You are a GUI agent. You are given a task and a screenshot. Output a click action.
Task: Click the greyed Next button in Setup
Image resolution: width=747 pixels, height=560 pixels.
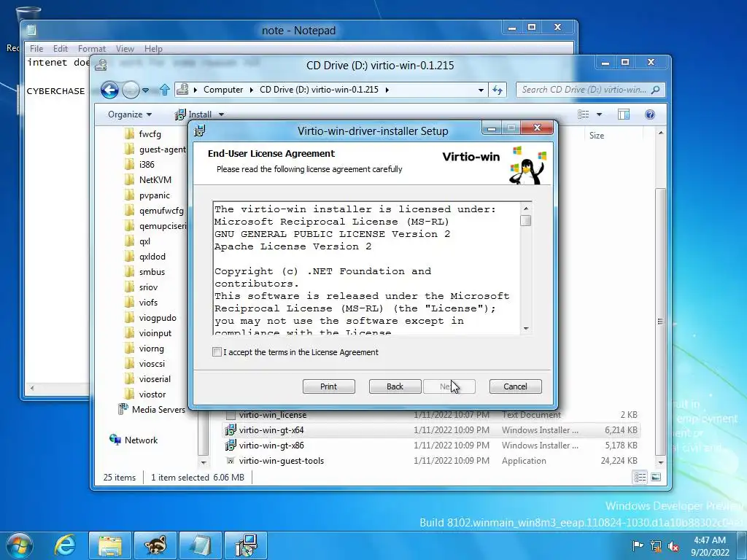tap(449, 386)
